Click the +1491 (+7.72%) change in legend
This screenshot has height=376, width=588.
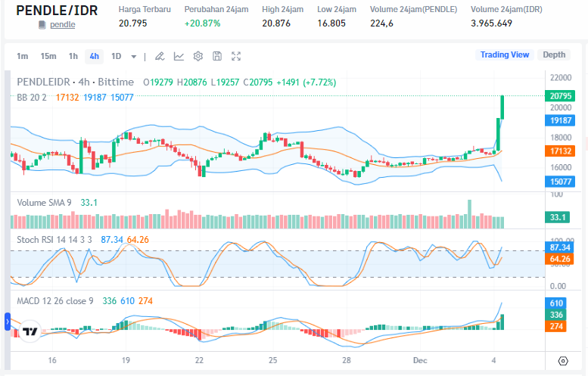306,82
